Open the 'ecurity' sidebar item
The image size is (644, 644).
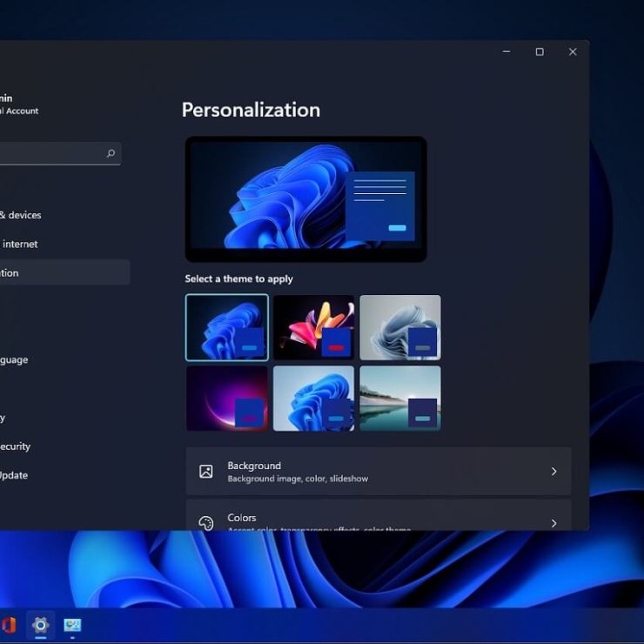(x=15, y=446)
